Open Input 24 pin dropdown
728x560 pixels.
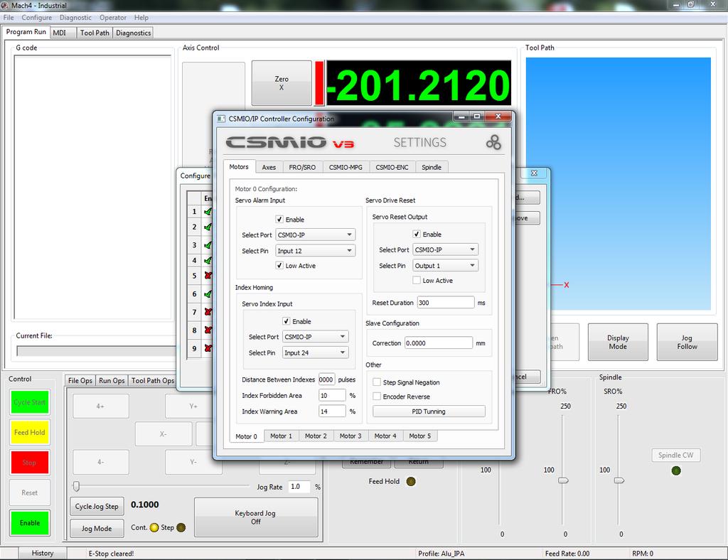coord(315,352)
